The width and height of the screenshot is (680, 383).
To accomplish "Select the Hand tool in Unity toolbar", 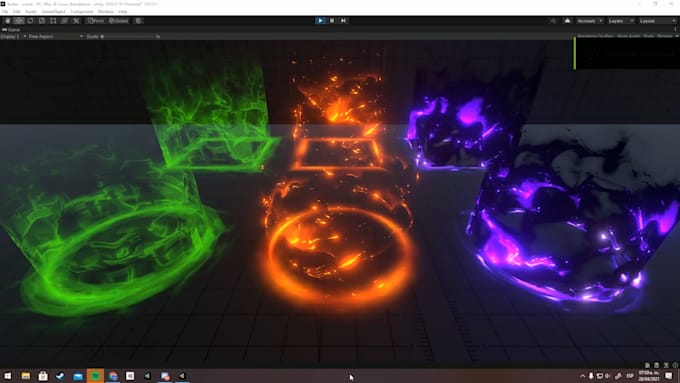I will tap(8, 21).
